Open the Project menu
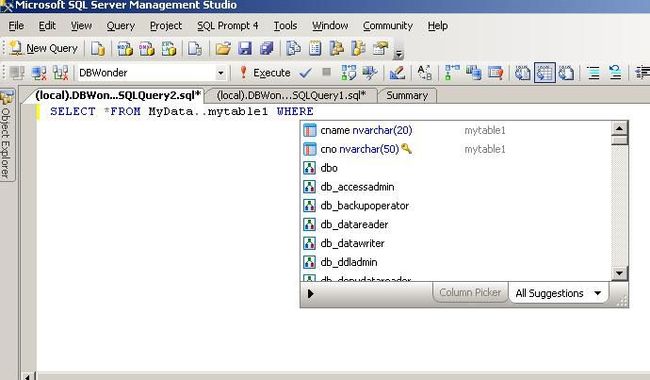 166,26
